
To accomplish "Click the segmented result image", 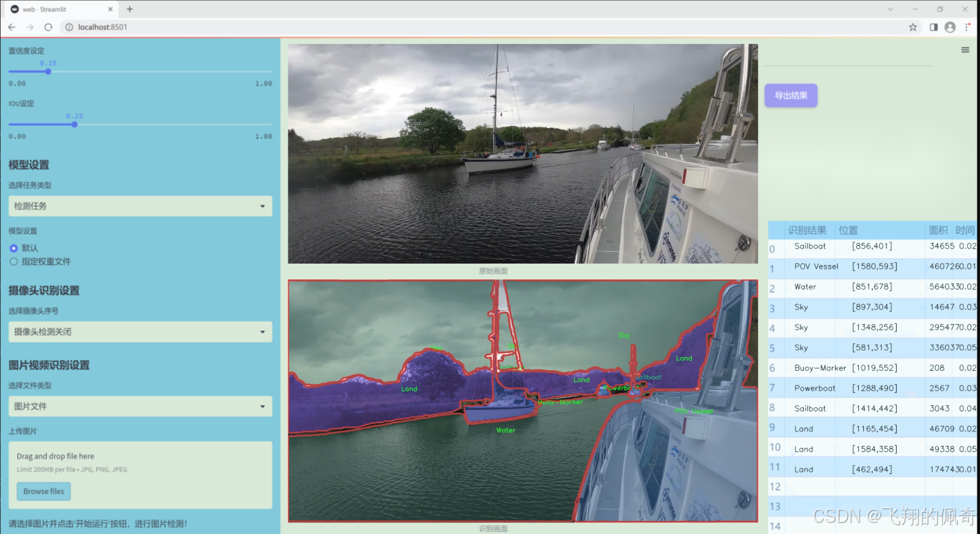I will (x=523, y=400).
